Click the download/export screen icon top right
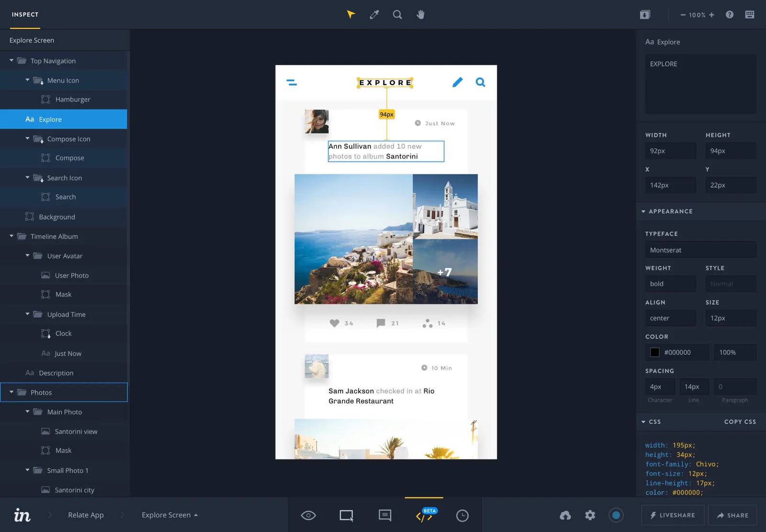 click(x=645, y=14)
